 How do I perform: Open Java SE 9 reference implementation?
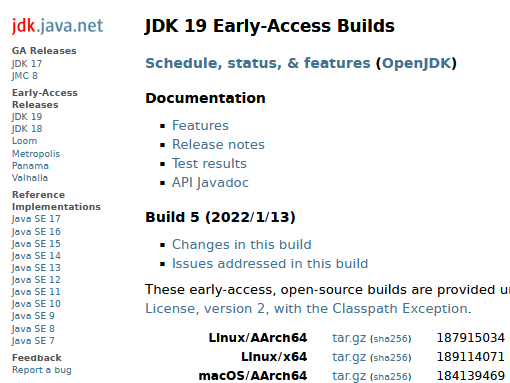point(33,316)
